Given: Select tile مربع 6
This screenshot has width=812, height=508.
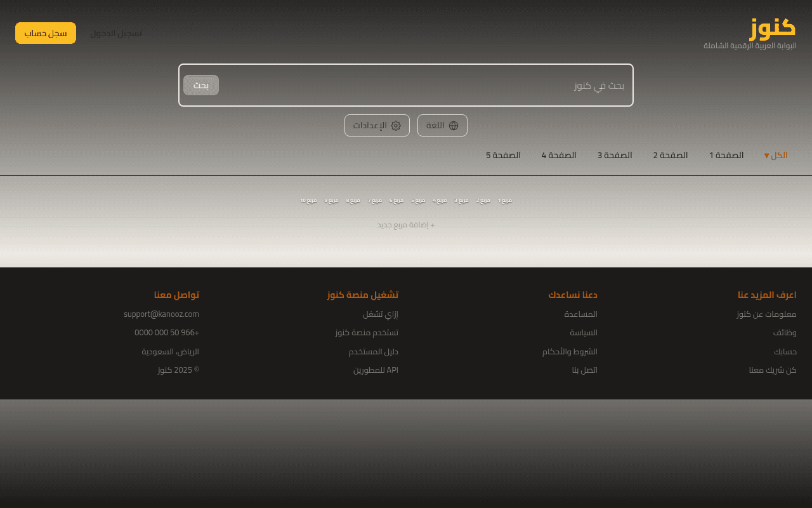Looking at the screenshot, I should pyautogui.click(x=396, y=201).
